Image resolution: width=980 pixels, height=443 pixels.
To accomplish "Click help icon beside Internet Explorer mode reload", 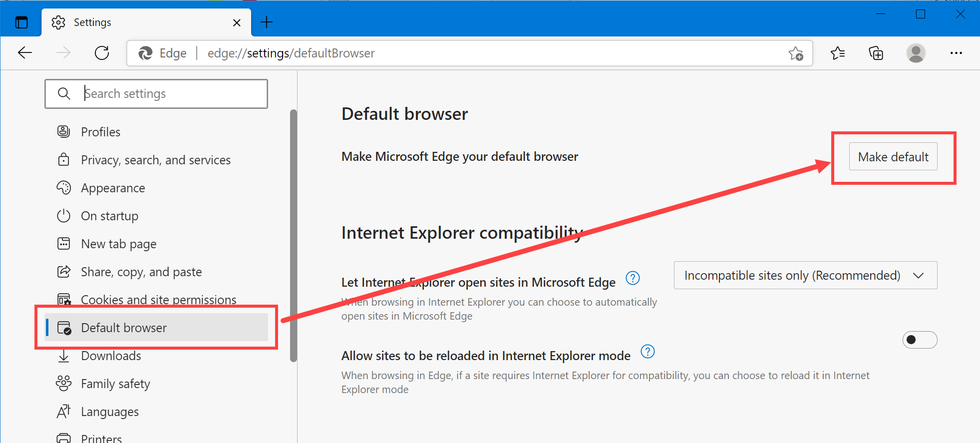I will coord(648,352).
